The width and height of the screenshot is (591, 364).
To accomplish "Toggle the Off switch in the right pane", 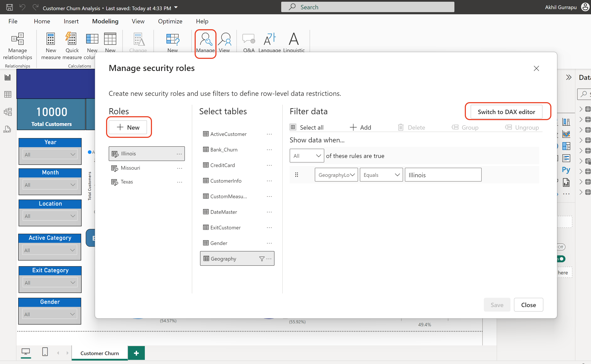I will (x=561, y=247).
